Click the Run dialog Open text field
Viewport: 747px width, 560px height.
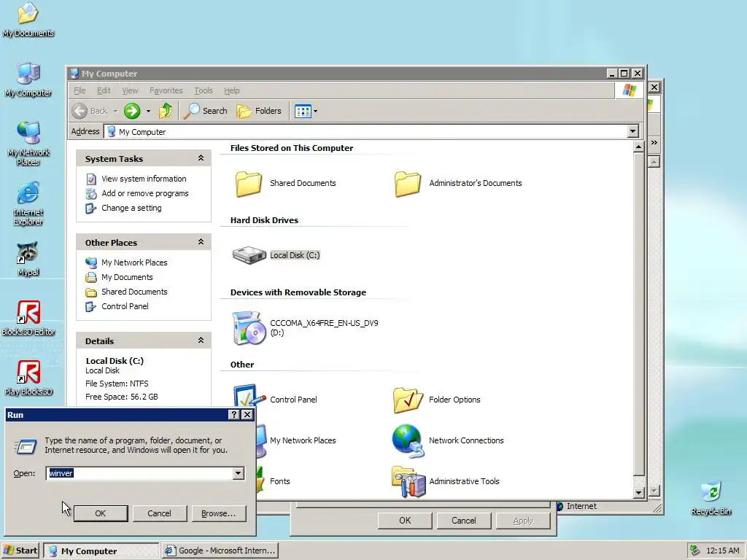140,473
